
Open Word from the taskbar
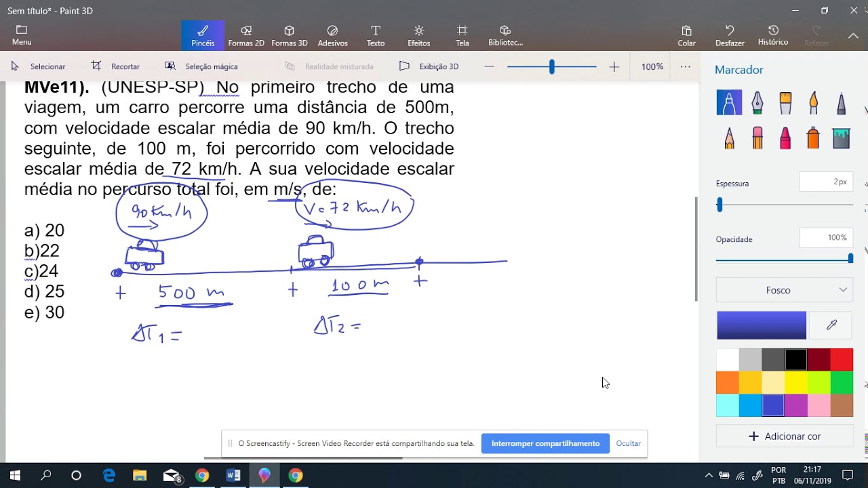coord(233,476)
